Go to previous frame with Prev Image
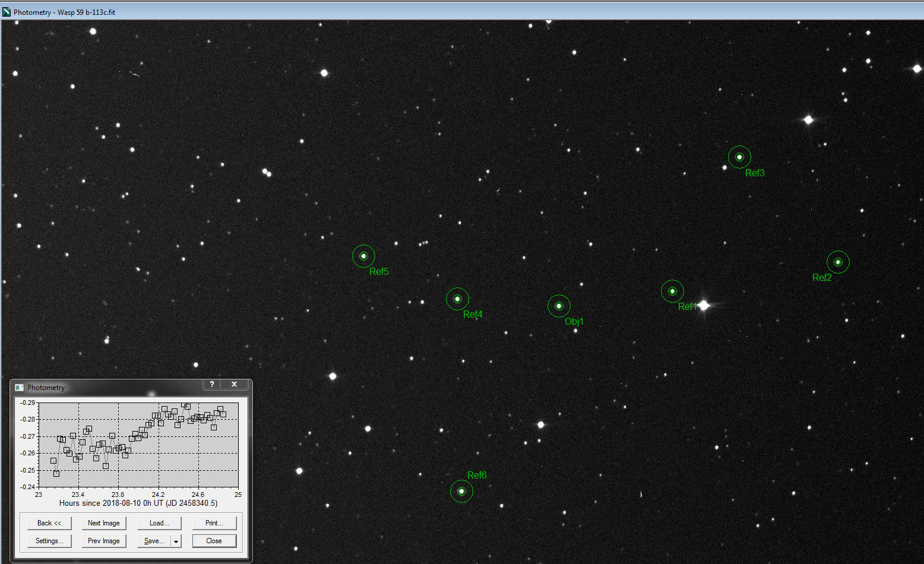Image resolution: width=924 pixels, height=564 pixels. click(103, 541)
